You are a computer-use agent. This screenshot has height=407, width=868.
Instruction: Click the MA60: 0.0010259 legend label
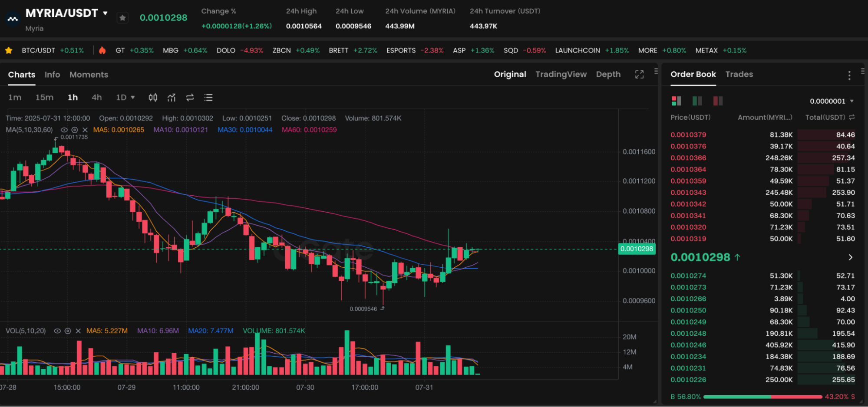tap(309, 130)
